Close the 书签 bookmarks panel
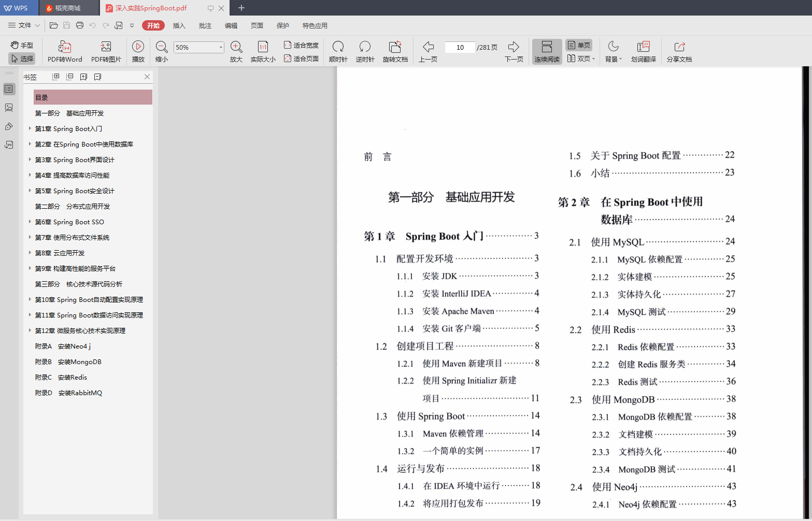The width and height of the screenshot is (812, 521). pyautogui.click(x=147, y=77)
